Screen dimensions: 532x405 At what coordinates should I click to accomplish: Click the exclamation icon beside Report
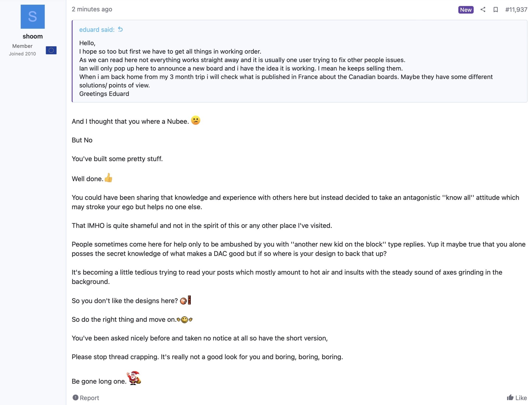pyautogui.click(x=75, y=397)
